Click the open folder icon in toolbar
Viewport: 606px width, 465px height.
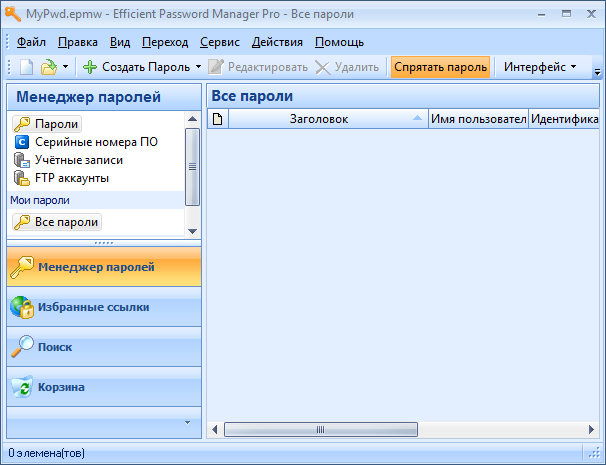click(48, 67)
